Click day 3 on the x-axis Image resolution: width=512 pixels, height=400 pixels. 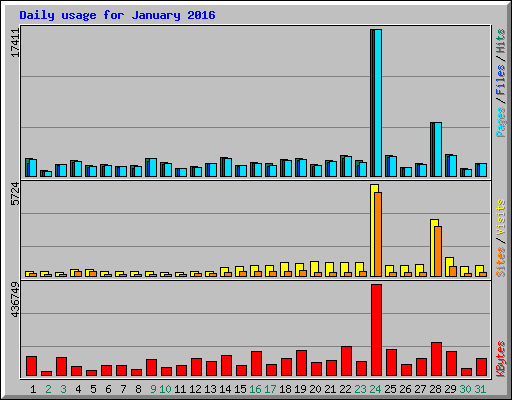tap(63, 389)
